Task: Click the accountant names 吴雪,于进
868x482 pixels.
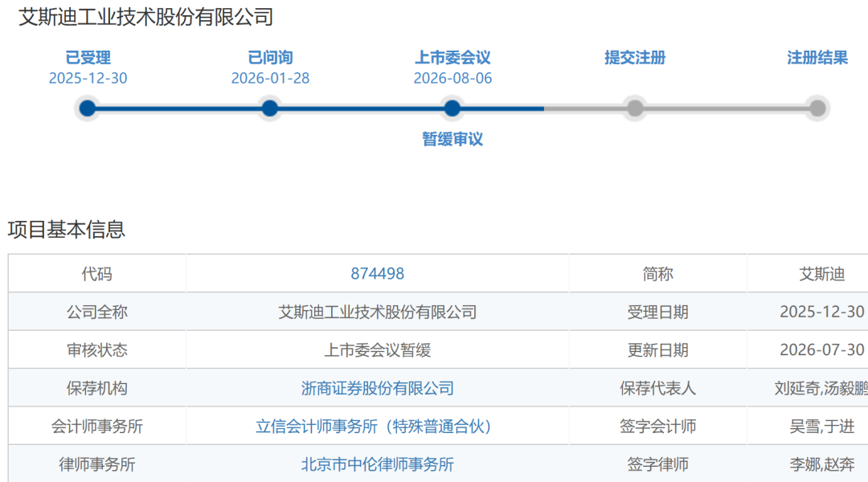Action: pos(822,426)
